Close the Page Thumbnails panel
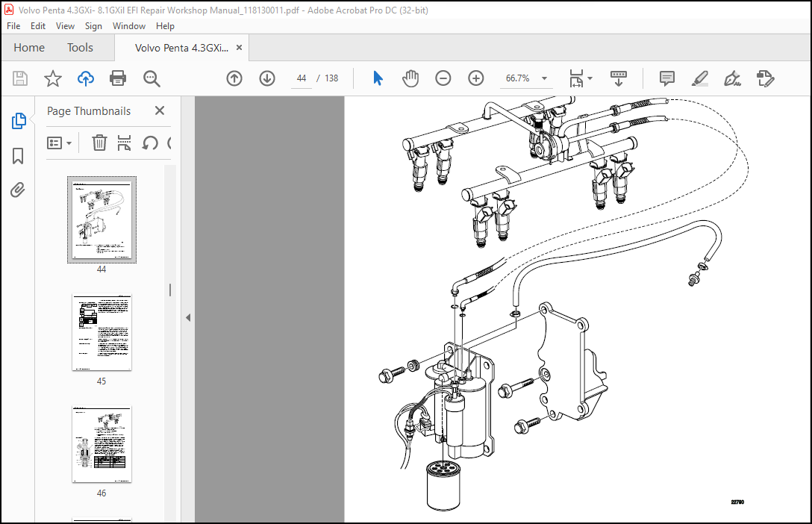The width and height of the screenshot is (812, 524). [160, 110]
